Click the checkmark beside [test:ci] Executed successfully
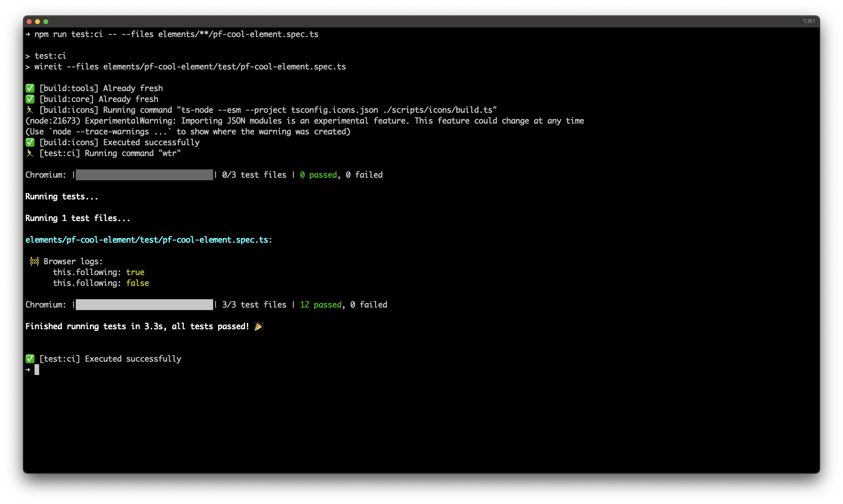Image resolution: width=843 pixels, height=504 pixels. click(30, 358)
